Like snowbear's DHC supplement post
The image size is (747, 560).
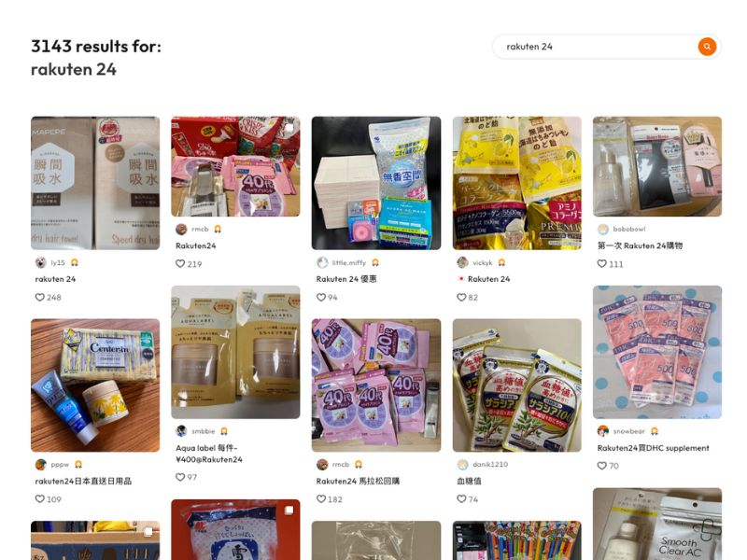pos(601,466)
